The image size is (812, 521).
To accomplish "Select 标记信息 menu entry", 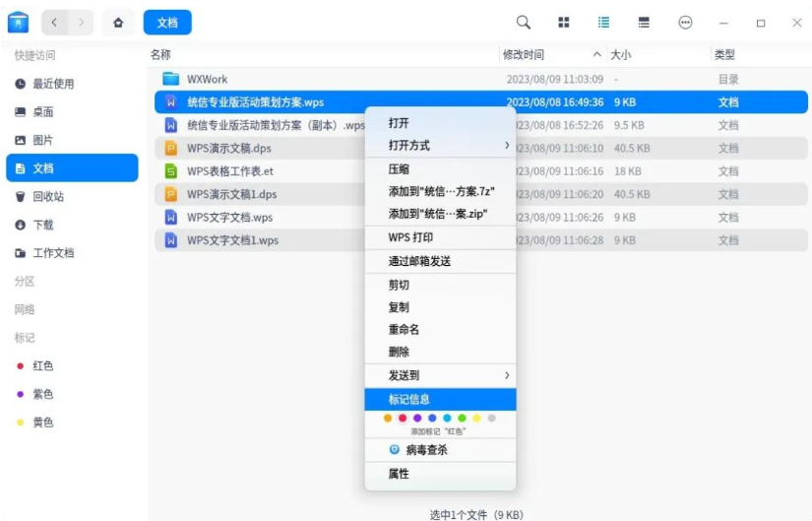I will [x=440, y=399].
